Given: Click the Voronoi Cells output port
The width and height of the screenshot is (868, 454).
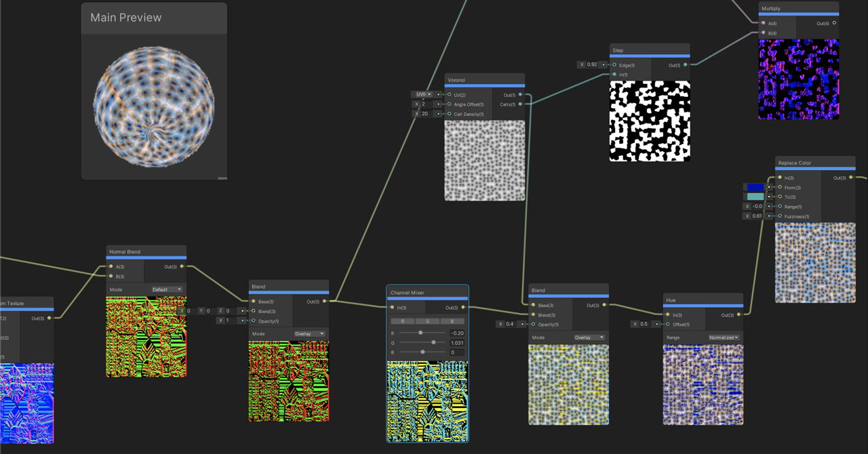Looking at the screenshot, I should [520, 104].
